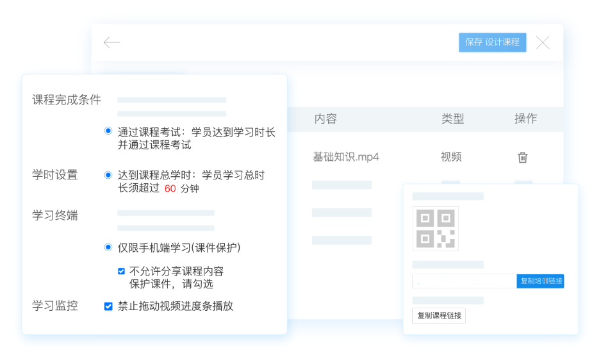Screen dimensions: 601x364
Task: Click the 类型 column header
Action: coord(452,119)
